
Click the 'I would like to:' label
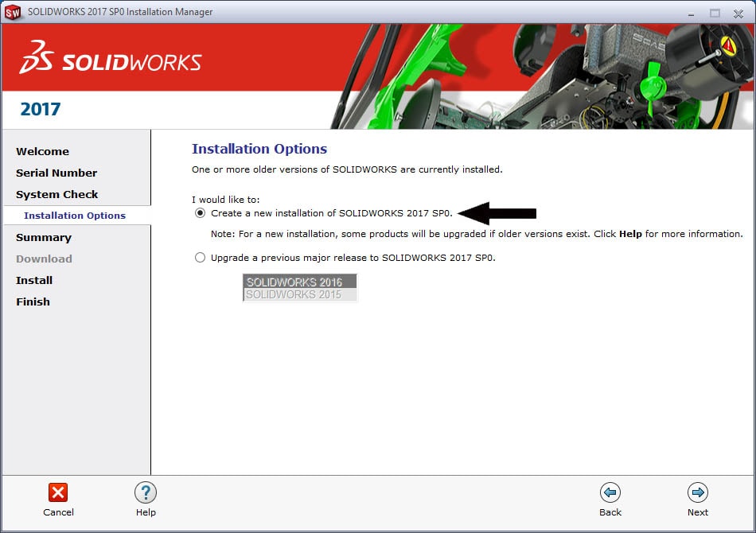point(226,200)
